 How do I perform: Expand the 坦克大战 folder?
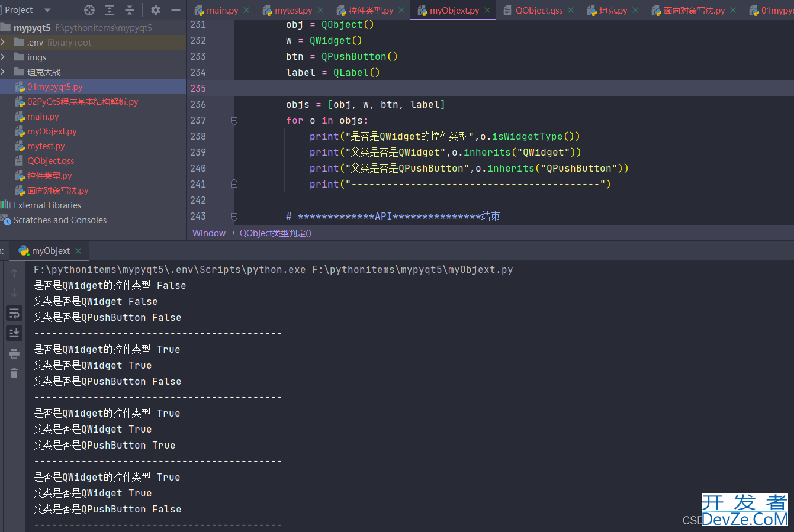tap(4, 72)
